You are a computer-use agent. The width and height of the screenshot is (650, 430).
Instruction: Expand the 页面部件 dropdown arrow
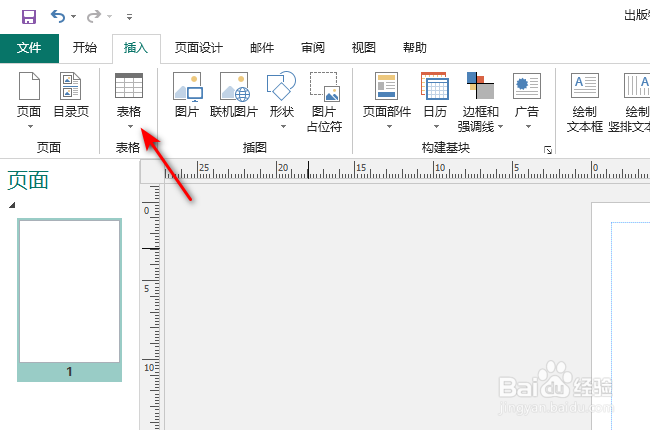(389, 126)
